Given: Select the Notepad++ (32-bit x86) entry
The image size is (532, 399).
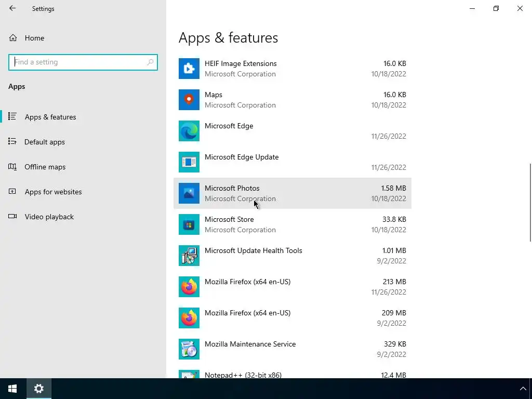Looking at the screenshot, I should point(292,373).
